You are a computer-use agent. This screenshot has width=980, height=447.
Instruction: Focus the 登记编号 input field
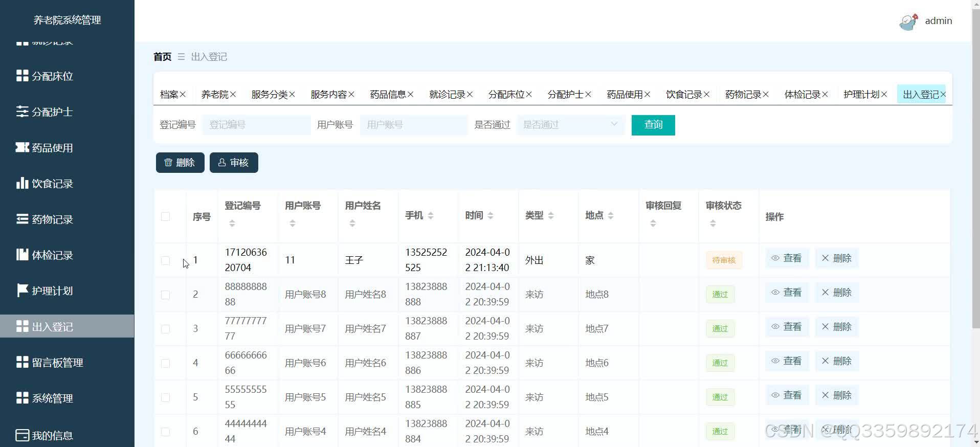pos(256,125)
